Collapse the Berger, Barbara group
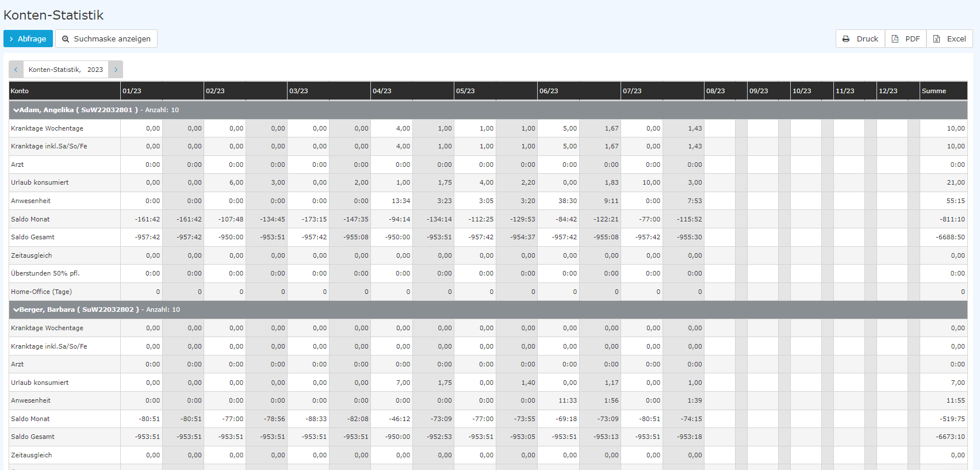Screen dimensions: 980x470 coord(16,309)
